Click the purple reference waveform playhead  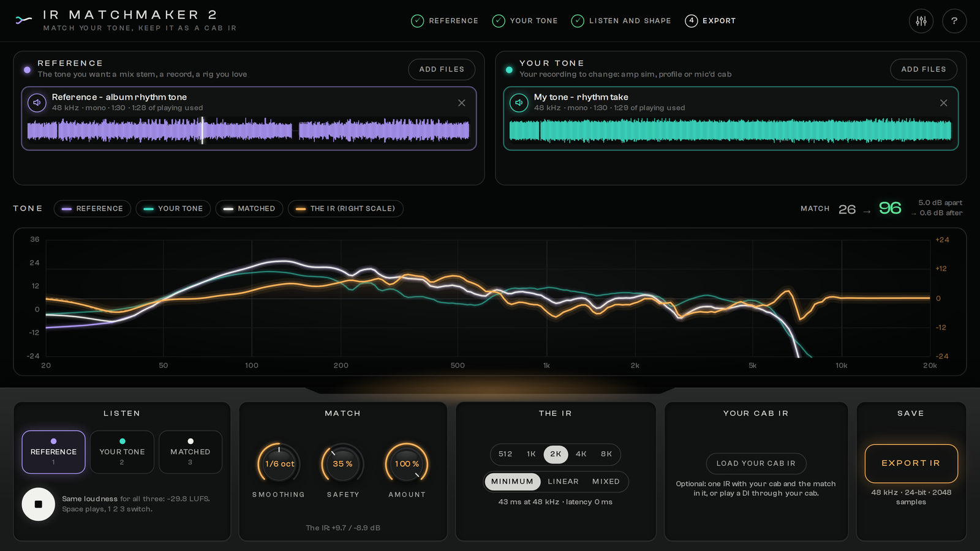[x=202, y=130]
